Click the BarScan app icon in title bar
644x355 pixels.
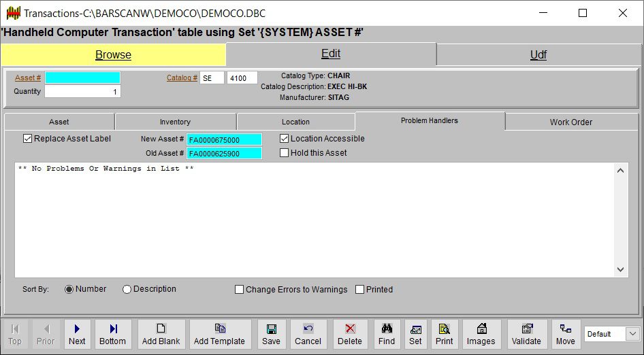13,13
